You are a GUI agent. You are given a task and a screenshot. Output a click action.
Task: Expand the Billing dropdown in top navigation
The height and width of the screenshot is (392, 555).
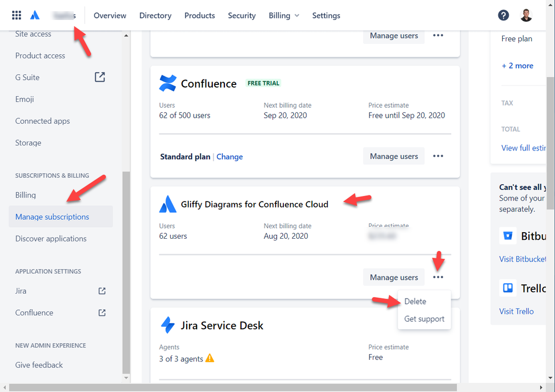coord(284,16)
